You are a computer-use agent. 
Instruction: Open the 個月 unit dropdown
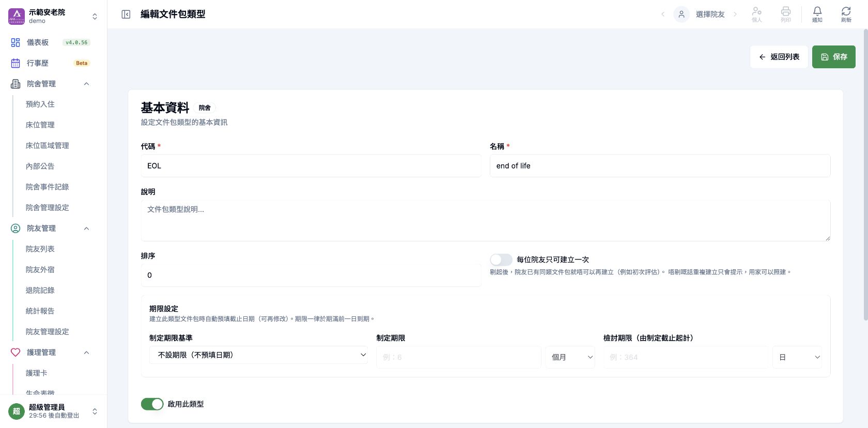(570, 357)
